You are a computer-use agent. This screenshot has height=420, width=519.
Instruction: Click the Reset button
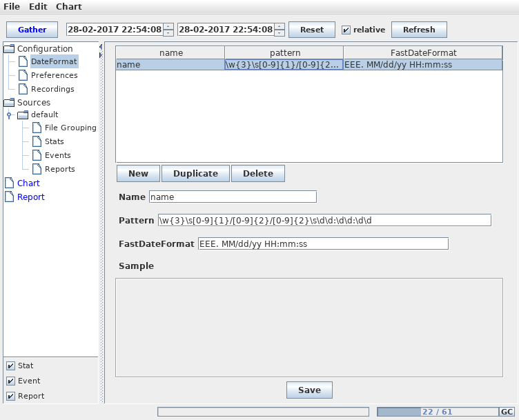point(312,30)
